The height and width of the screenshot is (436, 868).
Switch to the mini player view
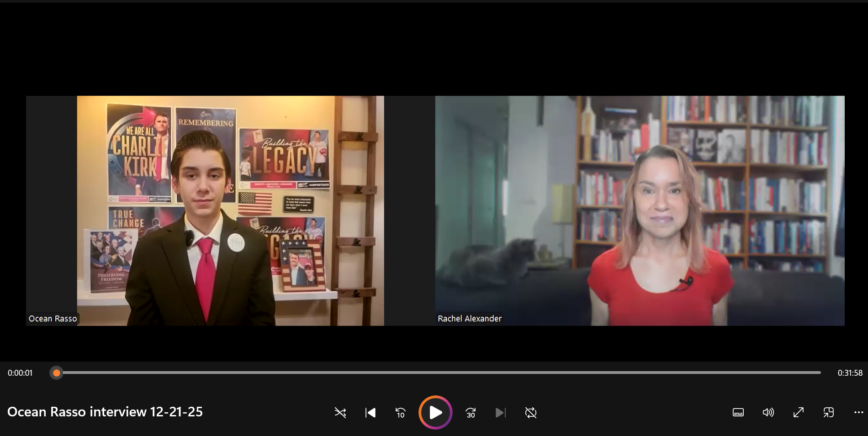pos(828,413)
